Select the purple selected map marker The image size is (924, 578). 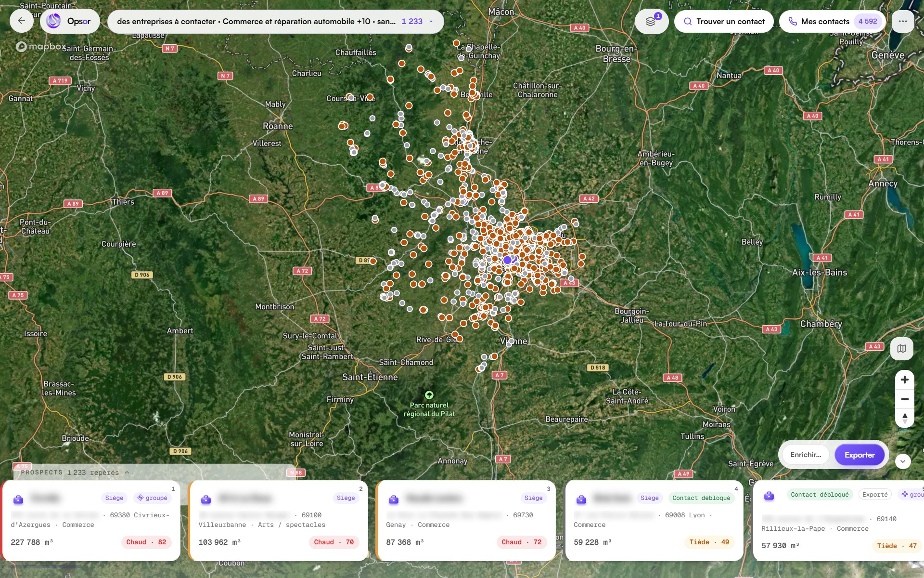pyautogui.click(x=507, y=260)
